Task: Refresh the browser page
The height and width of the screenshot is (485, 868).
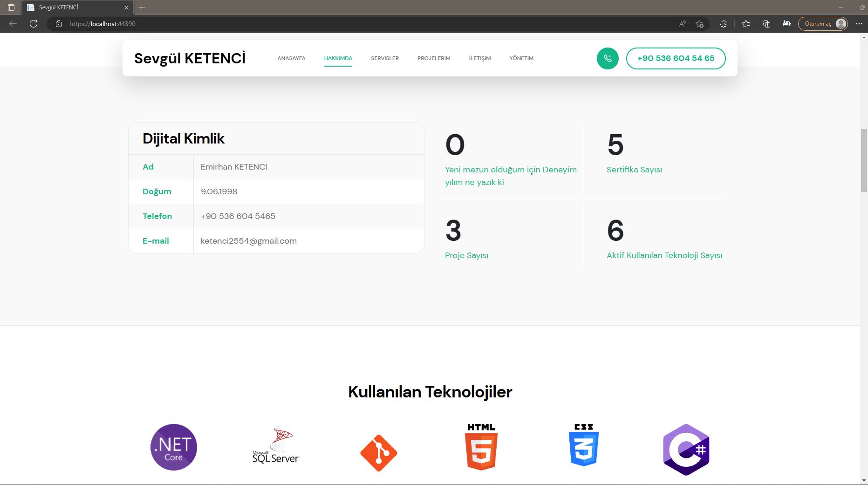Action: click(x=34, y=24)
